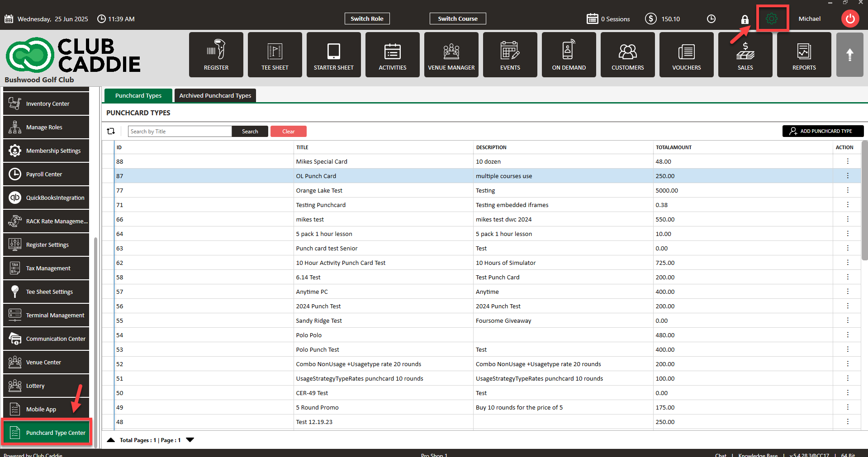The height and width of the screenshot is (457, 868).
Task: Open action menu for Orange Lake Test
Action: (x=848, y=190)
